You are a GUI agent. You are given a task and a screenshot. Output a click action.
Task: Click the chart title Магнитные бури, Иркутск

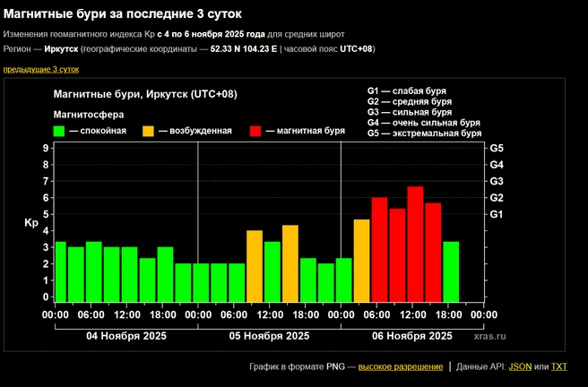tap(145, 94)
